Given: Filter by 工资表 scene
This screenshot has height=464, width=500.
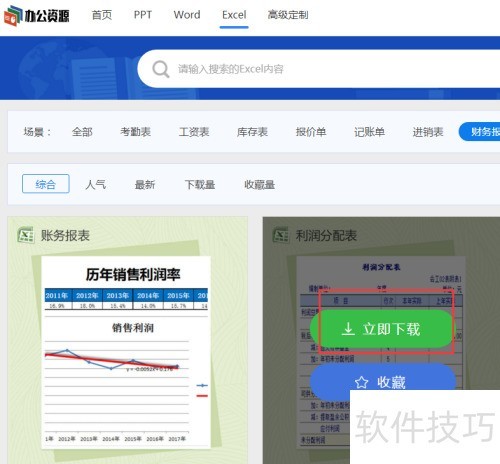Looking at the screenshot, I should click(x=194, y=132).
